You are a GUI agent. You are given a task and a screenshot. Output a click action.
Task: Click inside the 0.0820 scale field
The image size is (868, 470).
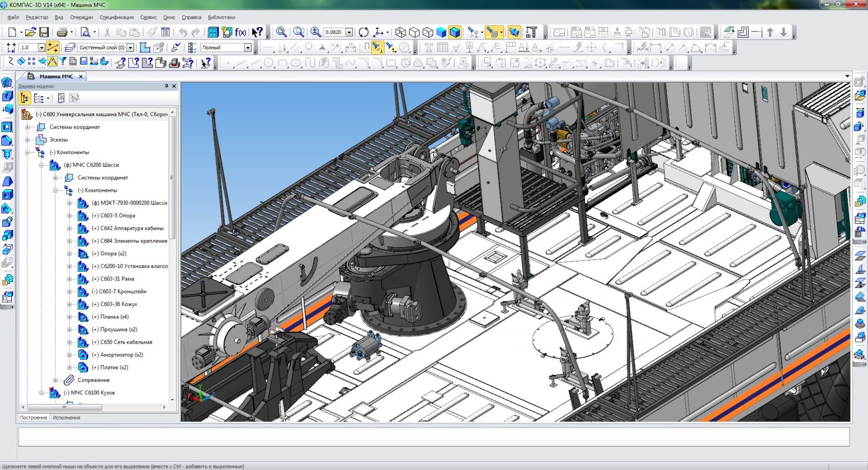(x=334, y=32)
